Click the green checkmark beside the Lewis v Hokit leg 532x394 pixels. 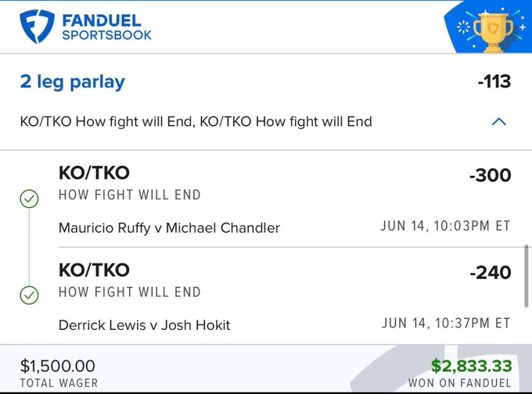coord(29,295)
